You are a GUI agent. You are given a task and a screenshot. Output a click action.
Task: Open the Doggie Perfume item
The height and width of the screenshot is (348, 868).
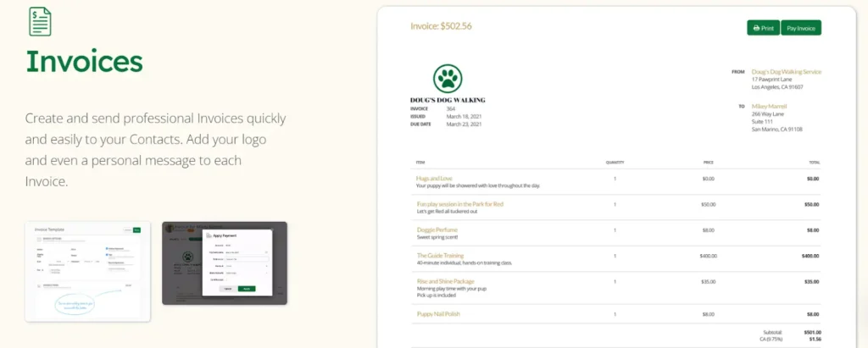point(438,229)
